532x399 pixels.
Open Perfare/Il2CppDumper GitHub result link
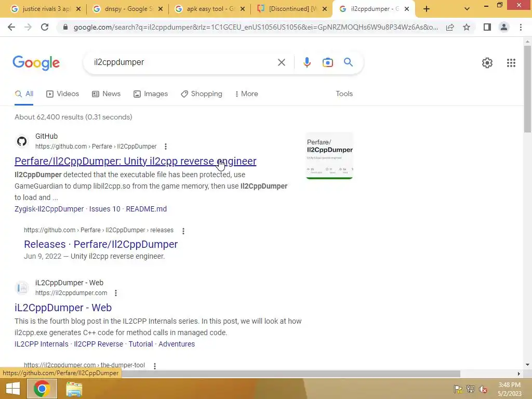tap(136, 161)
